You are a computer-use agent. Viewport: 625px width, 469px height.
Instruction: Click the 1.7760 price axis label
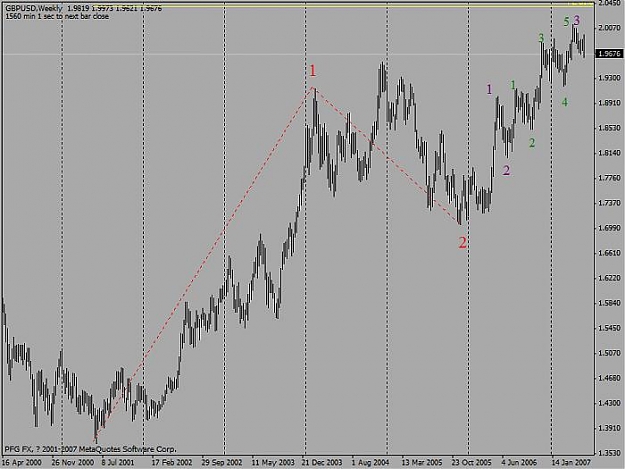[610, 178]
